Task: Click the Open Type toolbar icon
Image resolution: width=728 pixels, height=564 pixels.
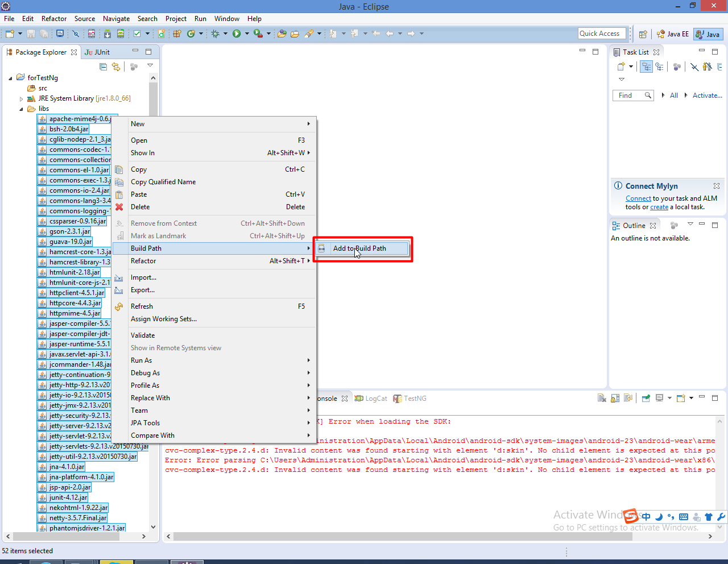Action: 282,34
